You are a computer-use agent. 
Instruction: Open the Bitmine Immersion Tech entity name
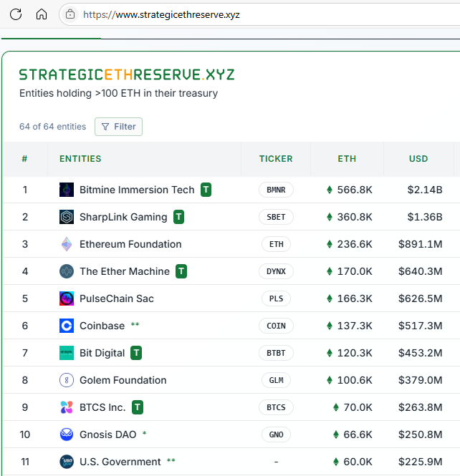coord(137,190)
